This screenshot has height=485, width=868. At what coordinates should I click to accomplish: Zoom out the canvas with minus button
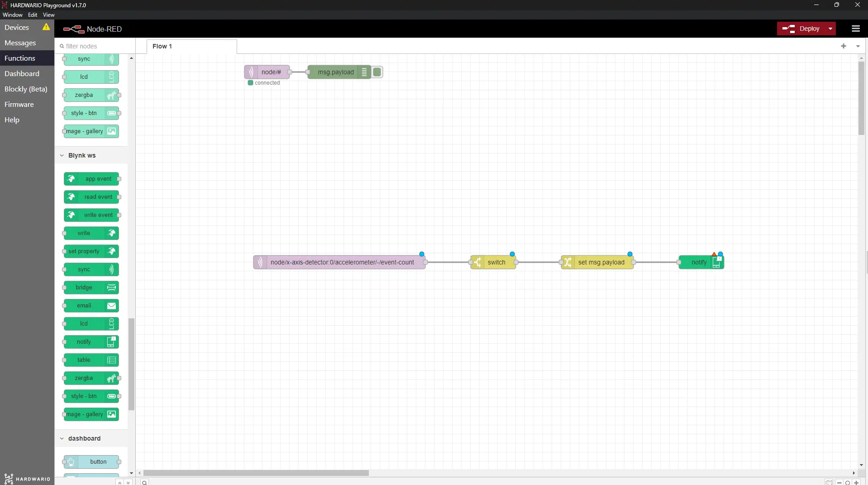839,482
